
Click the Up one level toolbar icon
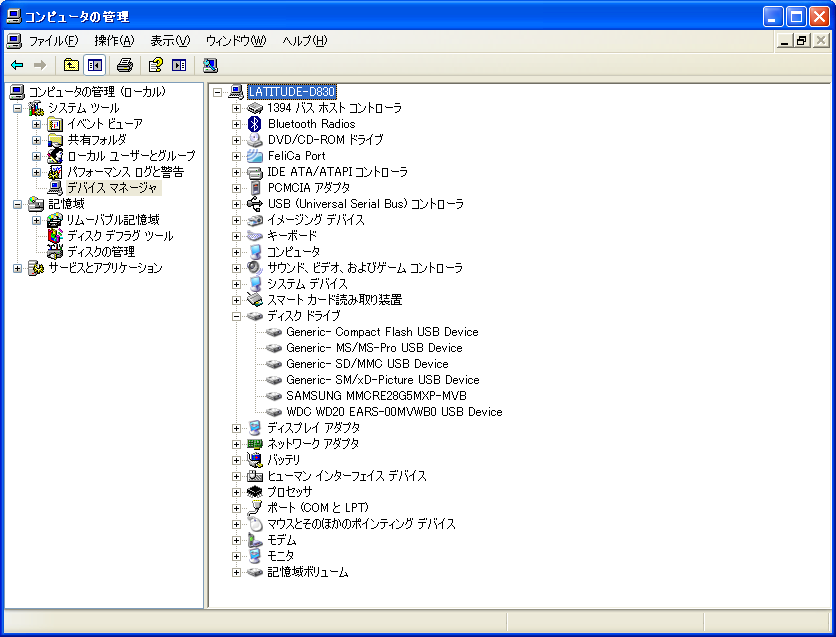pyautogui.click(x=71, y=65)
